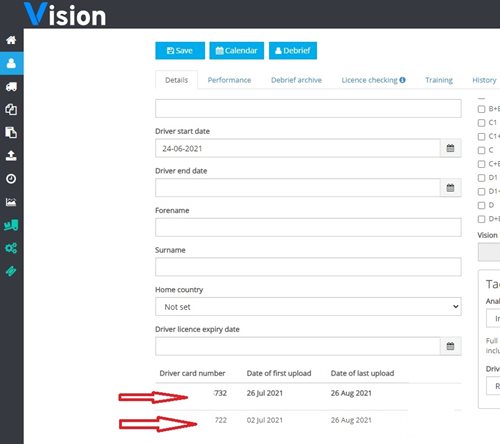
Task: Expand the Home country dropdown
Action: pyautogui.click(x=308, y=307)
